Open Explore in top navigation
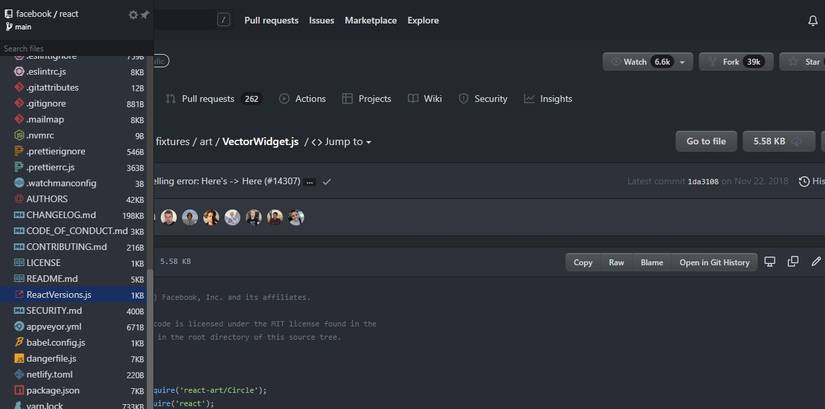The width and height of the screenshot is (825, 409). point(423,21)
